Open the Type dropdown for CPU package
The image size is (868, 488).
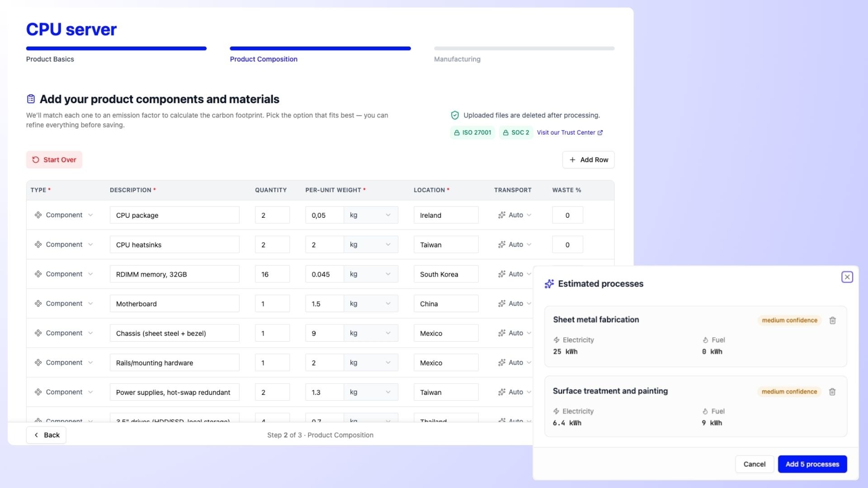point(64,215)
